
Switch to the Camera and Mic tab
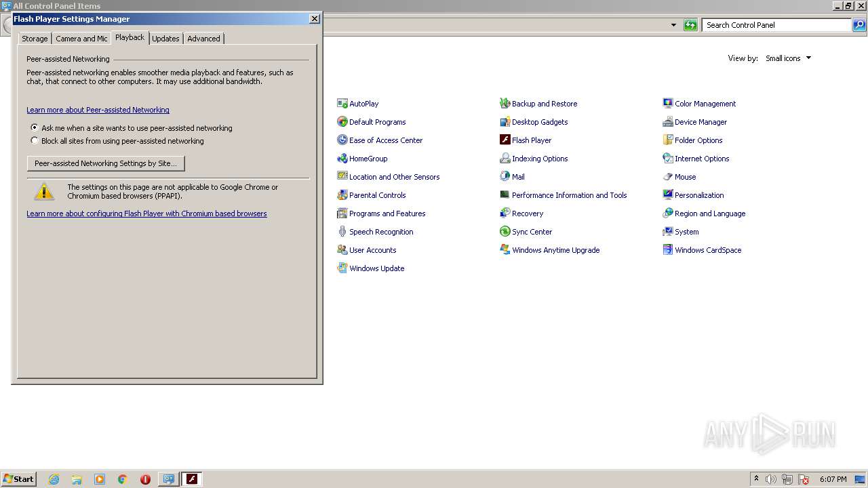coord(81,39)
